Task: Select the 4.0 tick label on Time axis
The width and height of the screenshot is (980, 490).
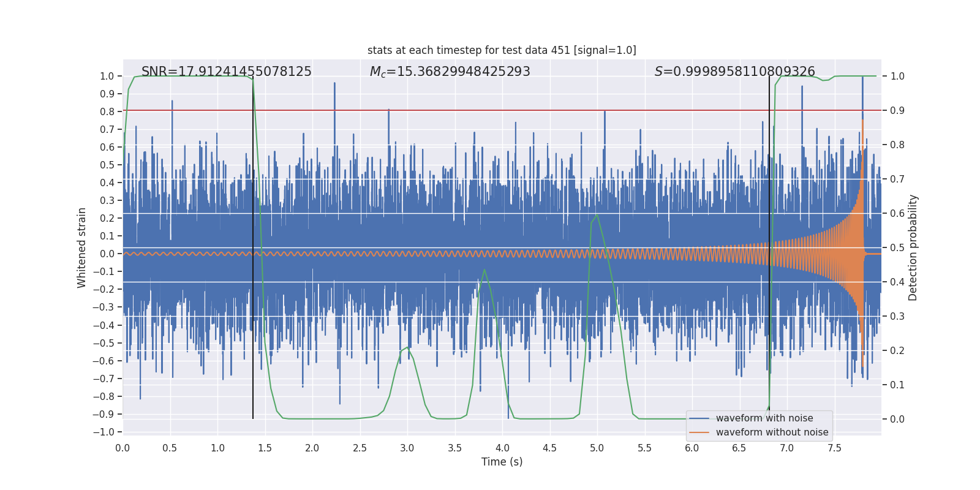Action: tap(502, 448)
